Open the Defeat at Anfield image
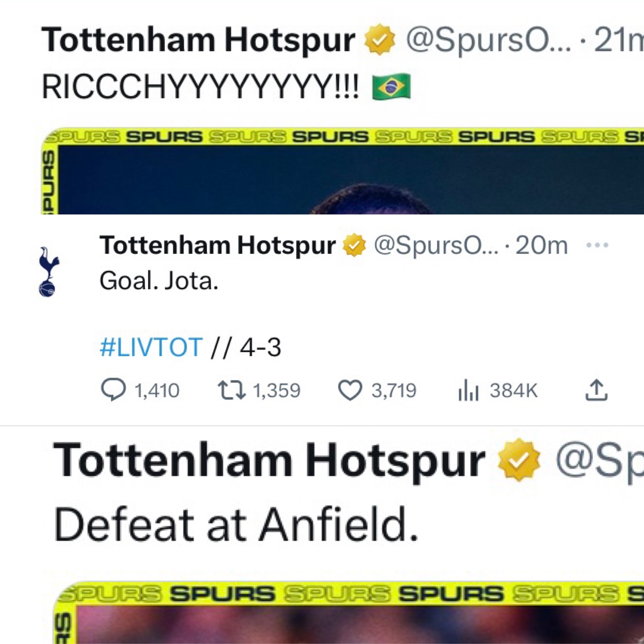 [349, 613]
